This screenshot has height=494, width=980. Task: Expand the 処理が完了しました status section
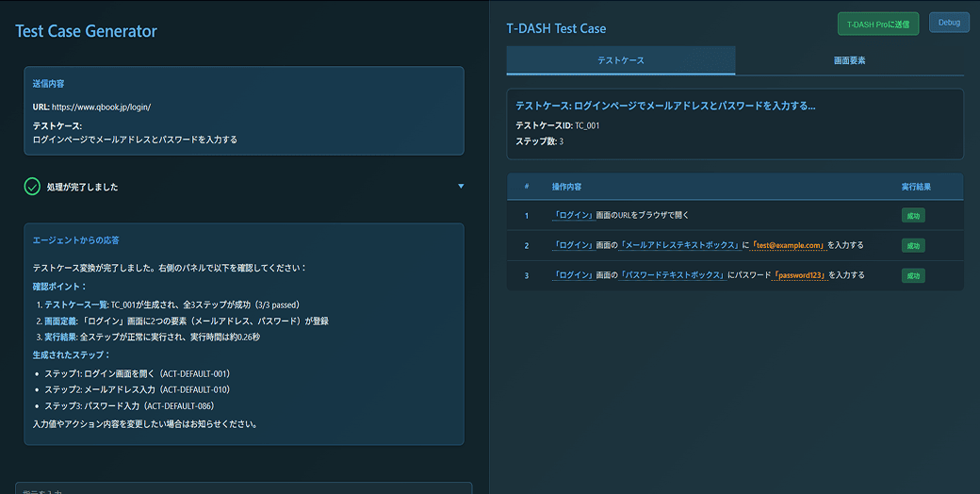[x=461, y=187]
